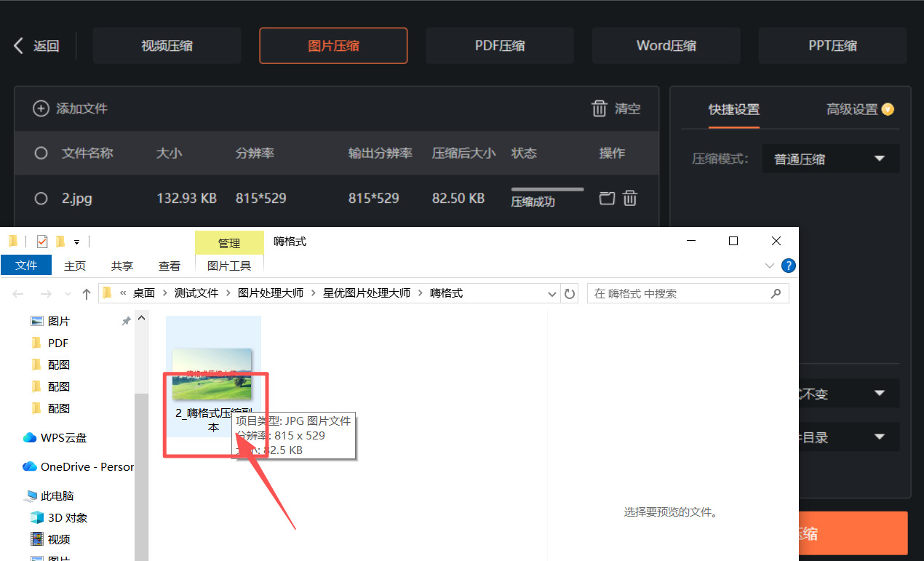Screen dimensions: 924x561
Task: Open the Explorer 共享 ribbon tab
Action: click(122, 266)
